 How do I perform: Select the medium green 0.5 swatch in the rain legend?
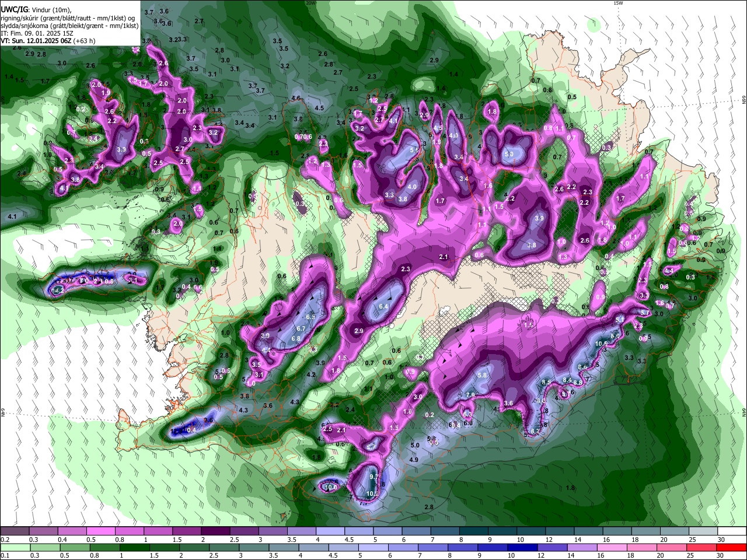[76, 547]
